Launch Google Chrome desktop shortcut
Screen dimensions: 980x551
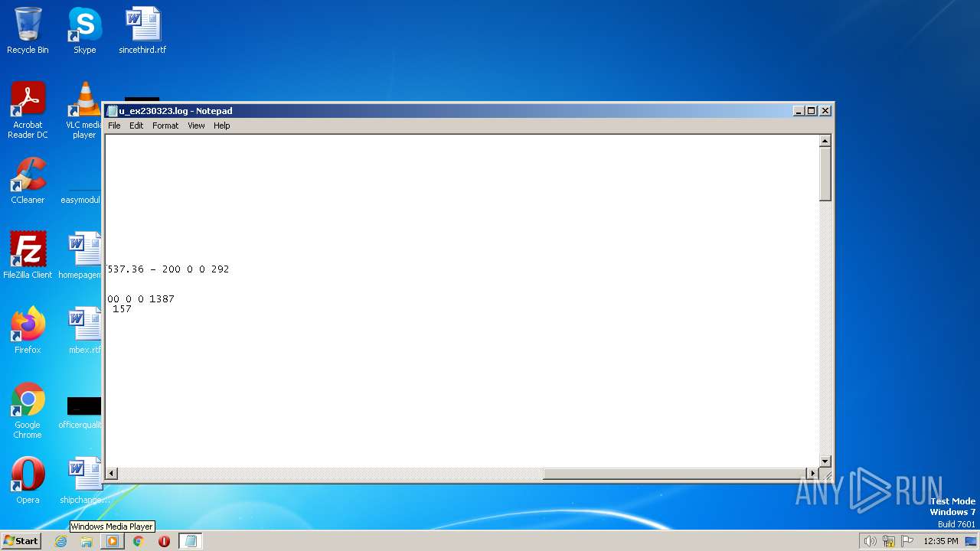click(28, 410)
